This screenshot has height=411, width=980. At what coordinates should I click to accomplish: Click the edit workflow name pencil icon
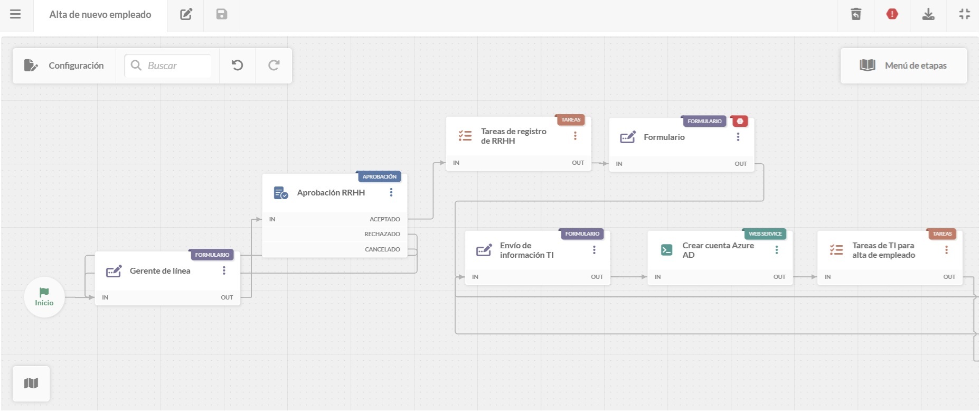point(186,14)
